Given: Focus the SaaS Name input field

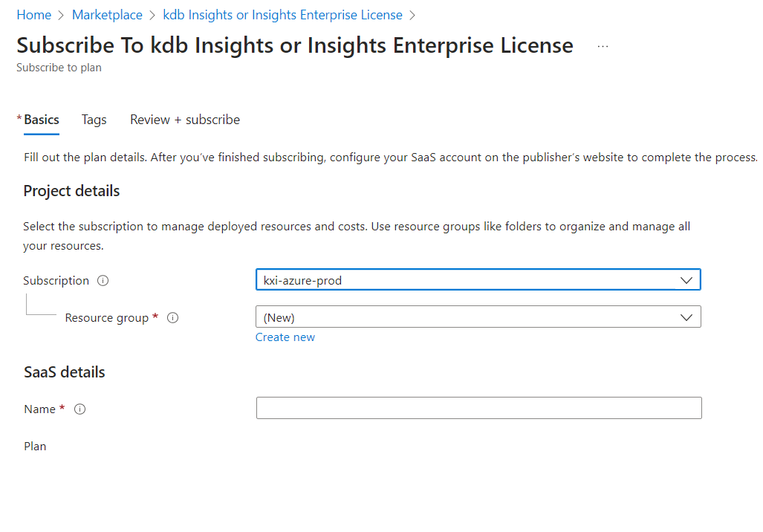Looking at the screenshot, I should tap(478, 408).
